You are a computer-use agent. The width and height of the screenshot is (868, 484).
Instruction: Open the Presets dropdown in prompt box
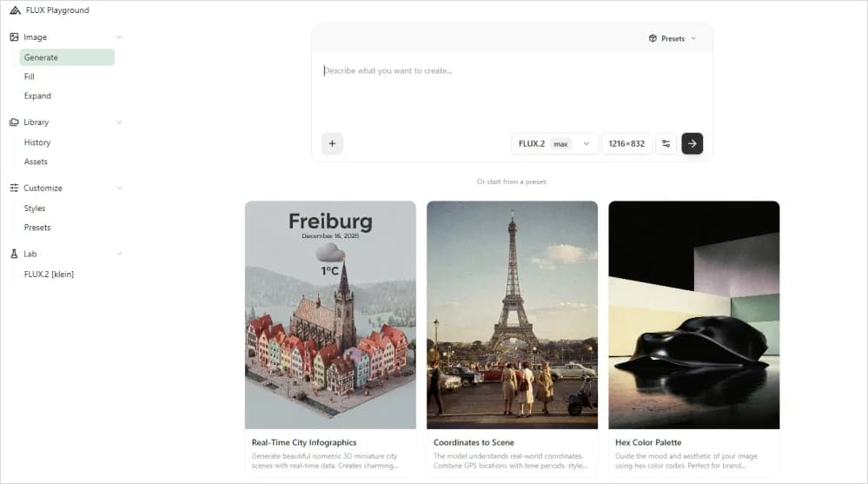[673, 39]
